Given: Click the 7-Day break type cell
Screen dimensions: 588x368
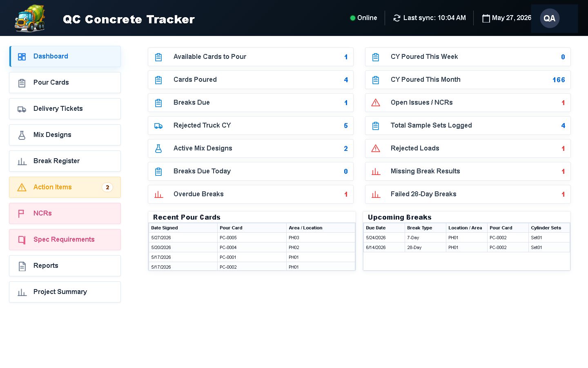Looking at the screenshot, I should (425, 238).
